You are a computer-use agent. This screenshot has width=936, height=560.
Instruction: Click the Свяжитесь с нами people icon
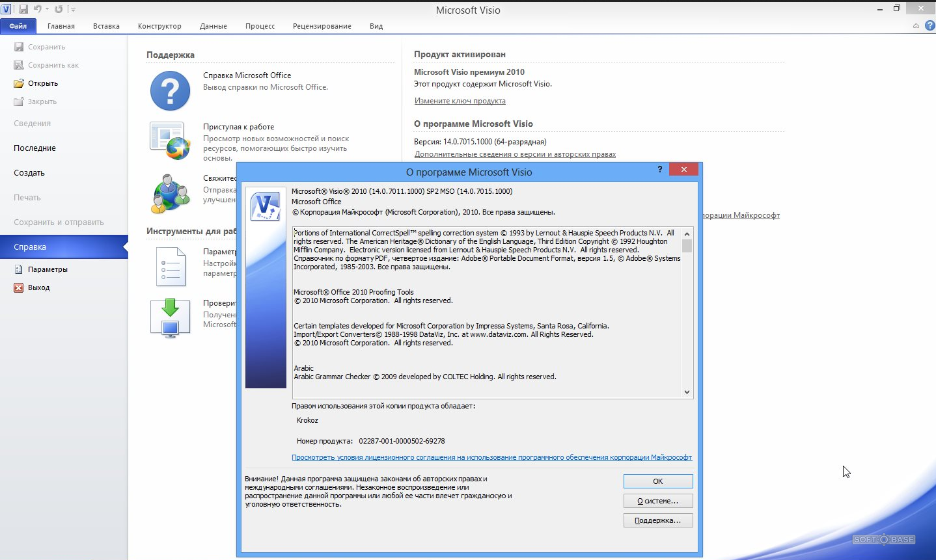coord(170,193)
